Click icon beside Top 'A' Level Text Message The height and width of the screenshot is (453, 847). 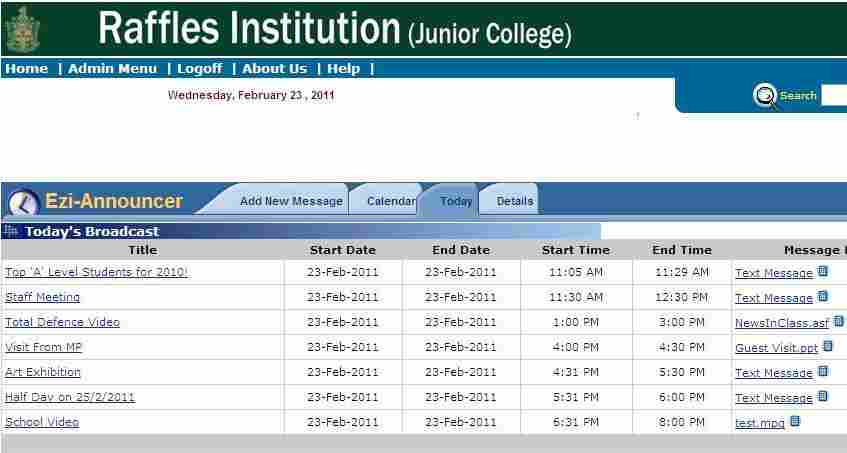822,272
